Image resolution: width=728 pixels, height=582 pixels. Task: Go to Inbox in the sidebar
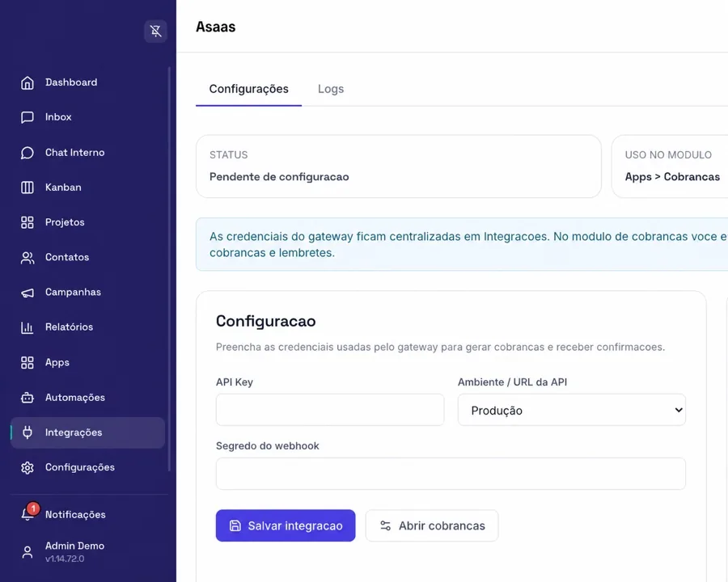pyautogui.click(x=87, y=117)
